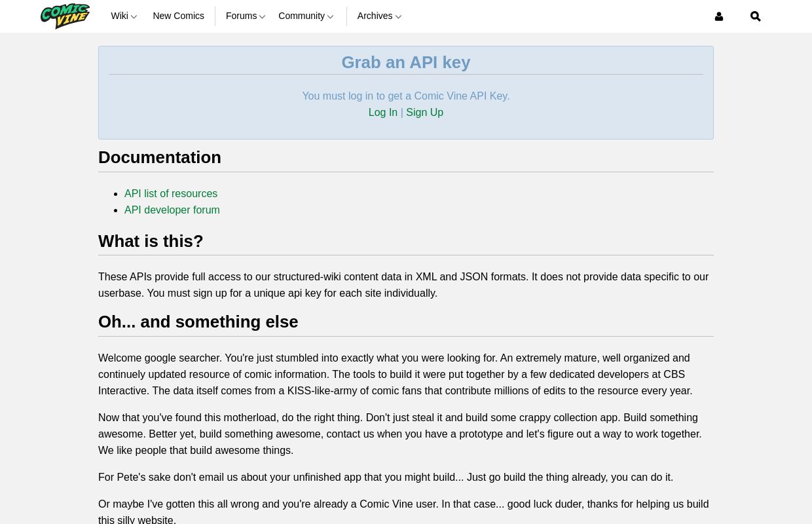Select the Grab an API key heading
Viewport: 812px width, 524px height.
pos(406,62)
